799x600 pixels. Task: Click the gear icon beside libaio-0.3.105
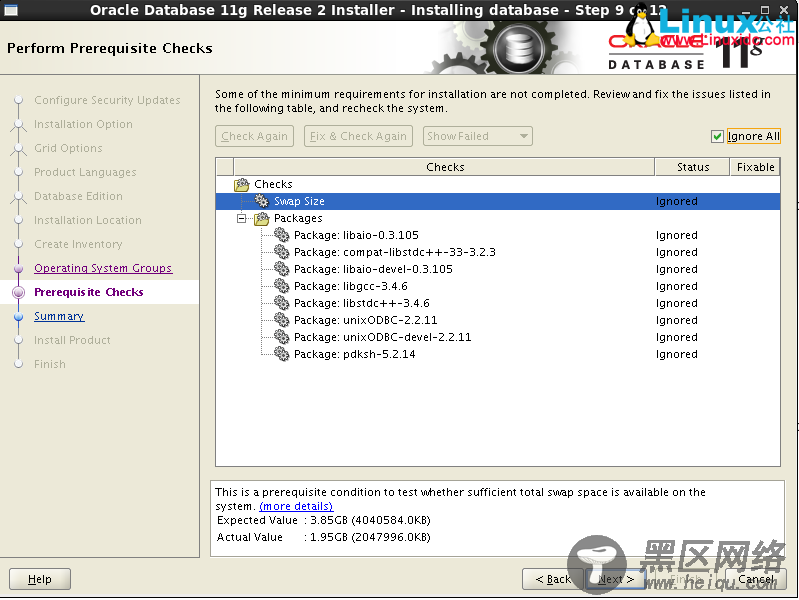coord(281,235)
